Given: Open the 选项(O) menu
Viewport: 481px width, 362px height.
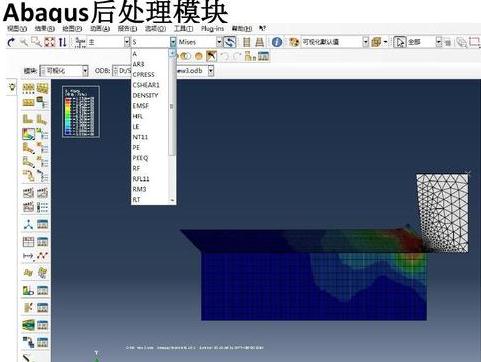Looking at the screenshot, I should [155, 29].
